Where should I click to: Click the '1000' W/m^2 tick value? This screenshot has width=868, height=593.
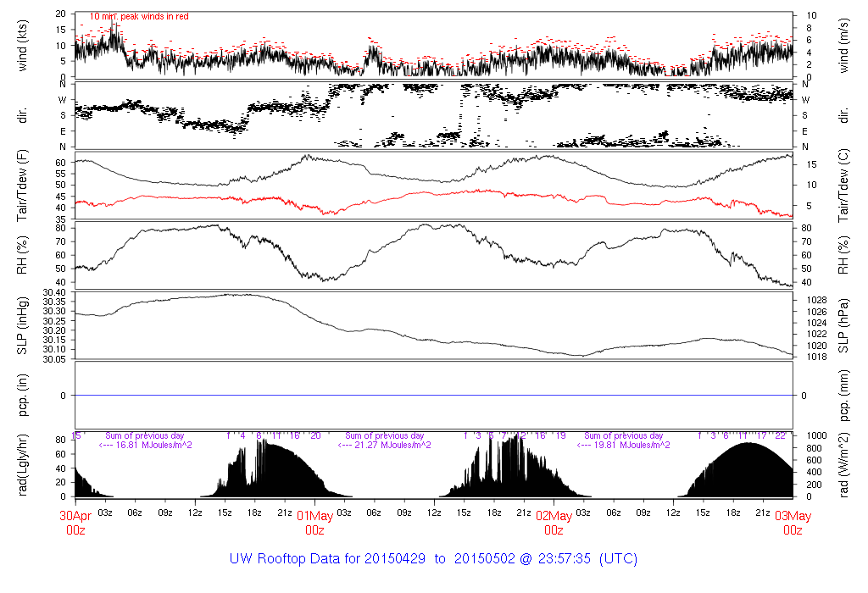tap(816, 436)
